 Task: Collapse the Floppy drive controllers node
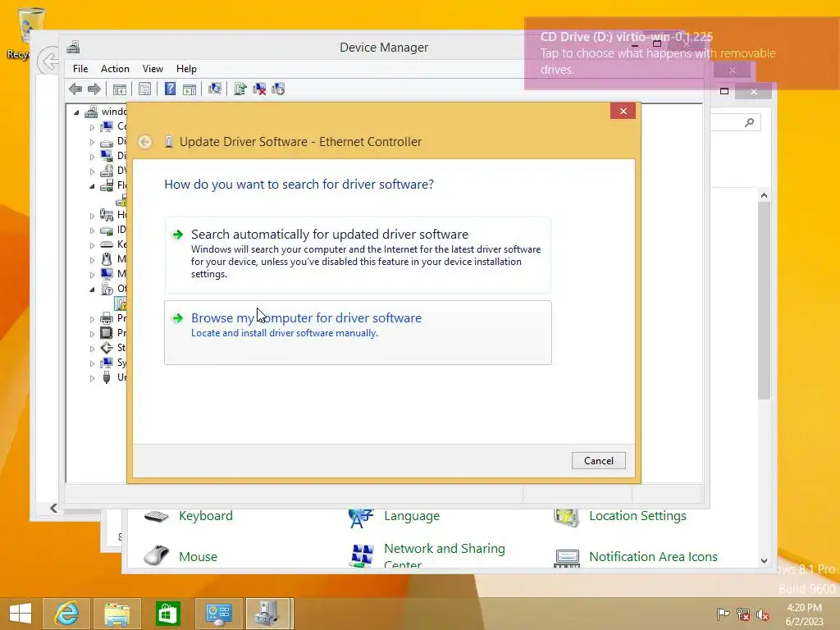click(92, 186)
